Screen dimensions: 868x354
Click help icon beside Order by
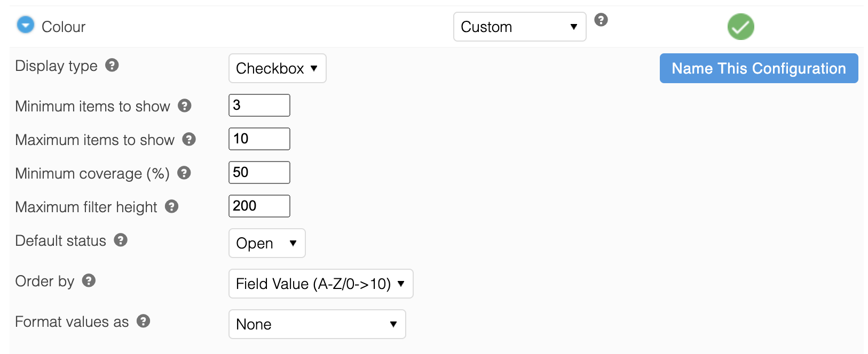[x=89, y=280]
